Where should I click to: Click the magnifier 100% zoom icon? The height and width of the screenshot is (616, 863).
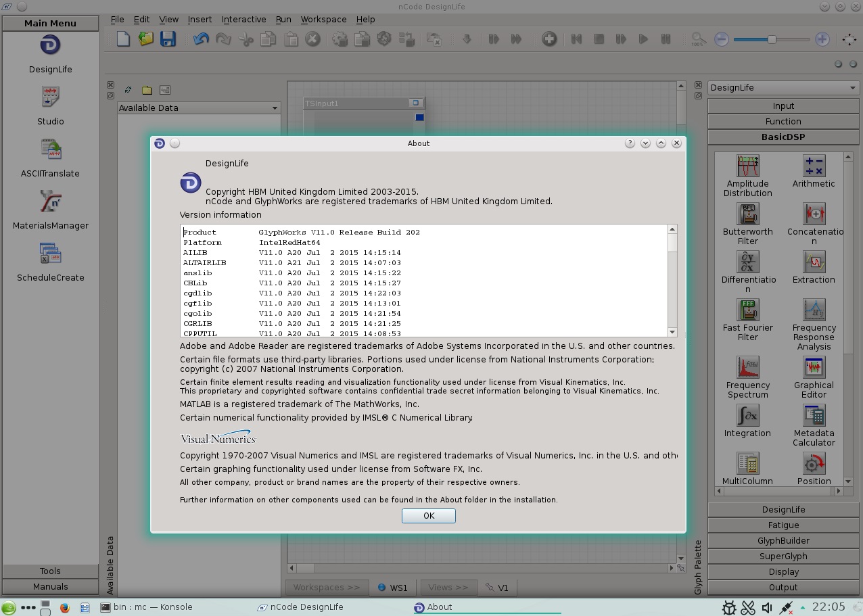[699, 39]
